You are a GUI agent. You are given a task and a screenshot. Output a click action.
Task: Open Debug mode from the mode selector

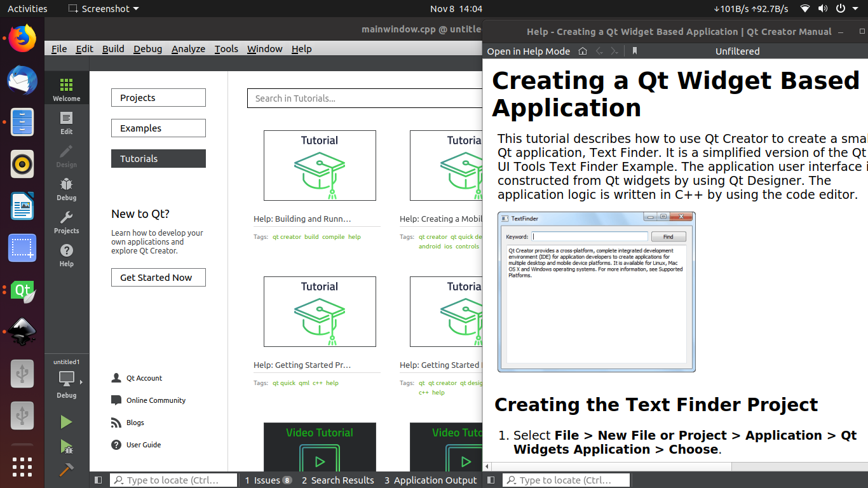66,189
